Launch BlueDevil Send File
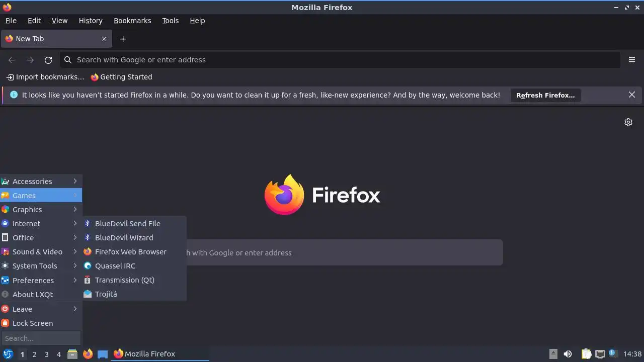Screen dimensions: 644x362 pyautogui.click(x=134, y=224)
